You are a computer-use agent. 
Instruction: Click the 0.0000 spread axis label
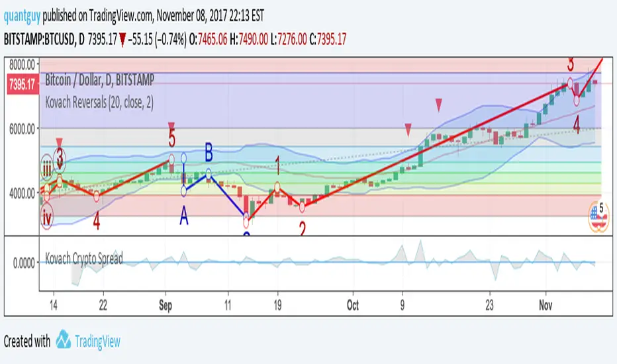24,263
